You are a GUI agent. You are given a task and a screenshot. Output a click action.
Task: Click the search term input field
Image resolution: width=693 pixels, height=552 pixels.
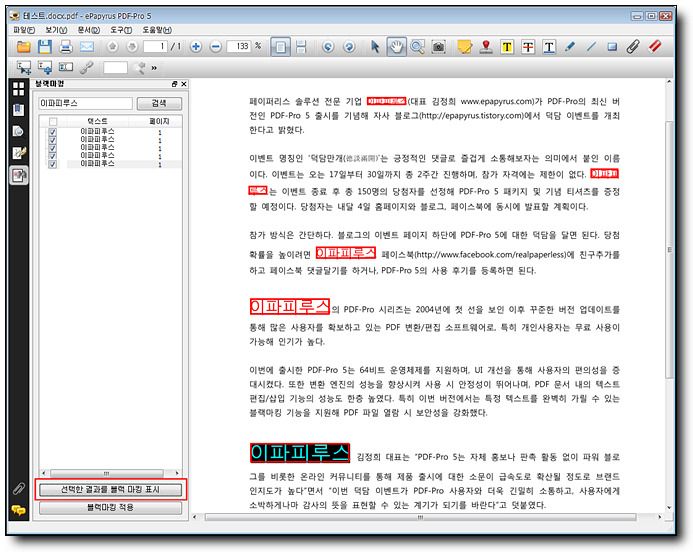[x=85, y=103]
